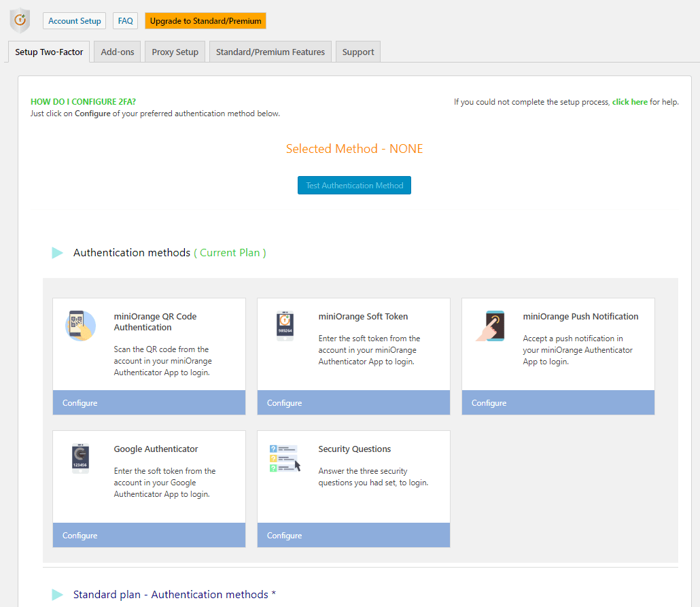Configure miniOrange Push Notification
700x607 pixels.
tap(558, 402)
